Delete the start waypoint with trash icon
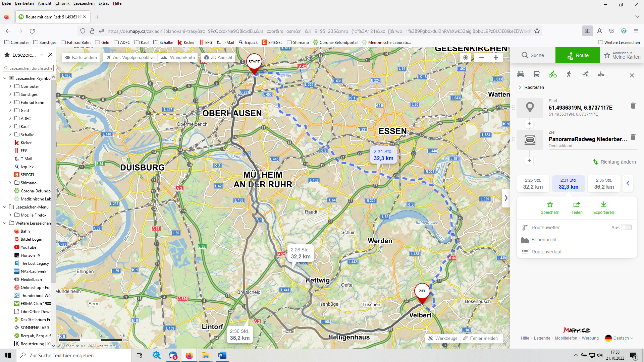The width and height of the screenshot is (644, 362). 633,106
